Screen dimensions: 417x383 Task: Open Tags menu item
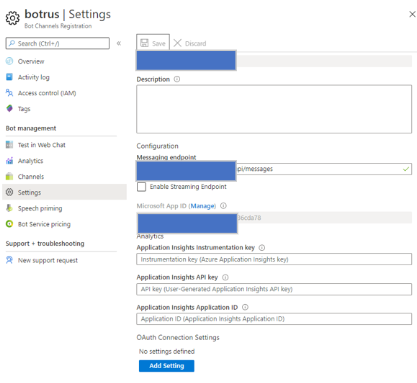coord(24,109)
